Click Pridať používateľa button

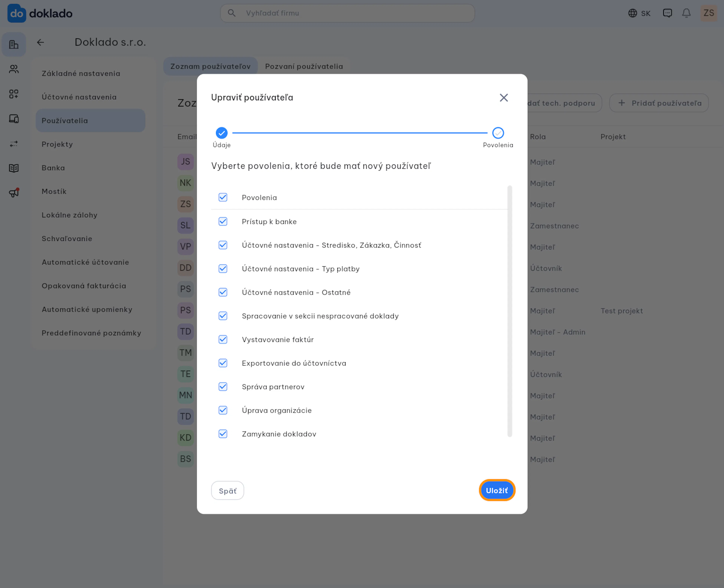(x=659, y=103)
